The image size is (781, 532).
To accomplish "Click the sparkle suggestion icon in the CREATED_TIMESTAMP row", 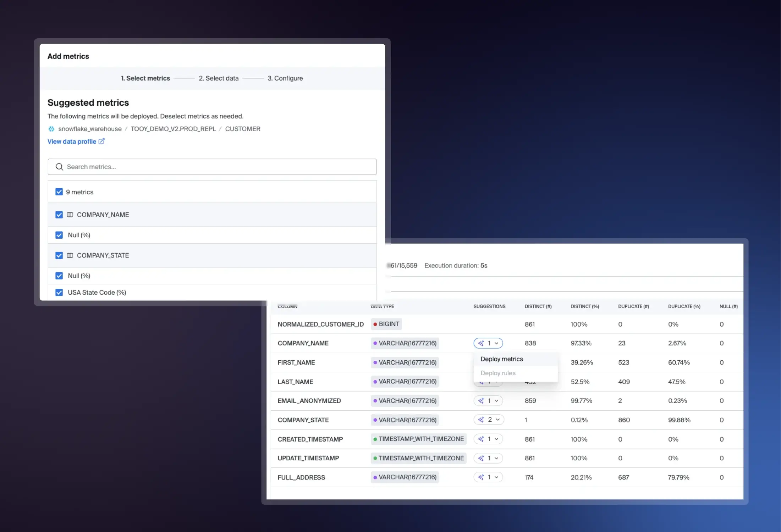I will coord(481,439).
